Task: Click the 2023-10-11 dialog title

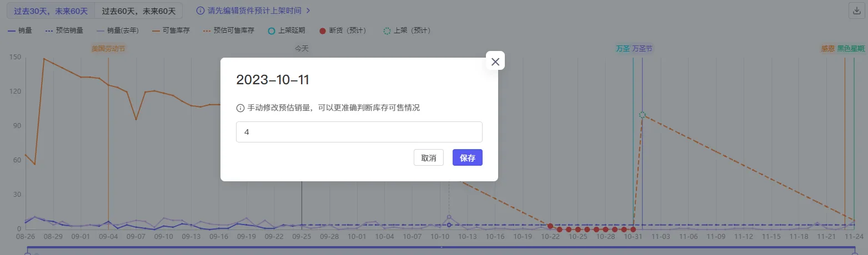Action: (273, 80)
